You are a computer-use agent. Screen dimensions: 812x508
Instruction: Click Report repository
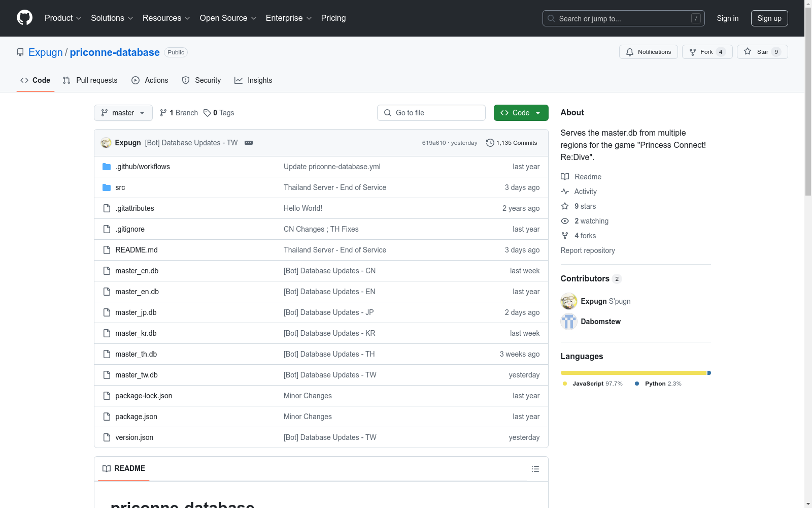588,250
